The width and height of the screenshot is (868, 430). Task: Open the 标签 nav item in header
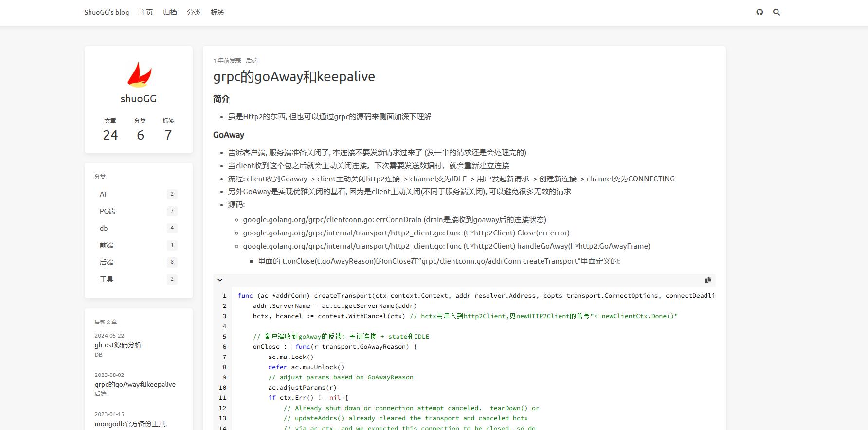(x=217, y=12)
